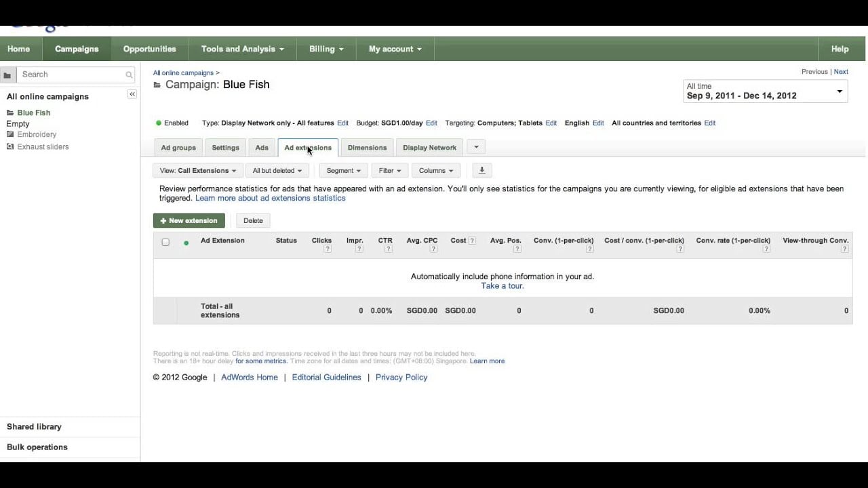This screenshot has height=488, width=868.
Task: Select the Campaigns tab in top navigation
Action: point(77,49)
